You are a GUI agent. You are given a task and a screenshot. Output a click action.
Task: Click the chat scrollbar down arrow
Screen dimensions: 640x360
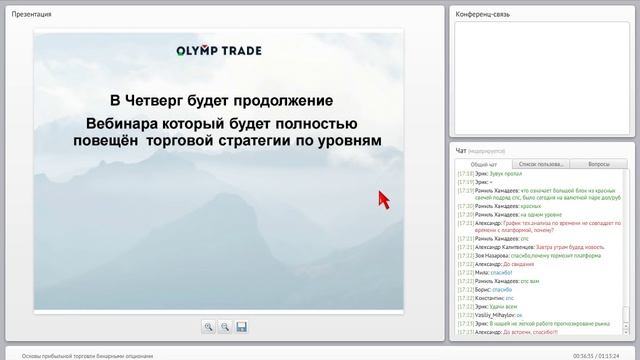pos(627,332)
